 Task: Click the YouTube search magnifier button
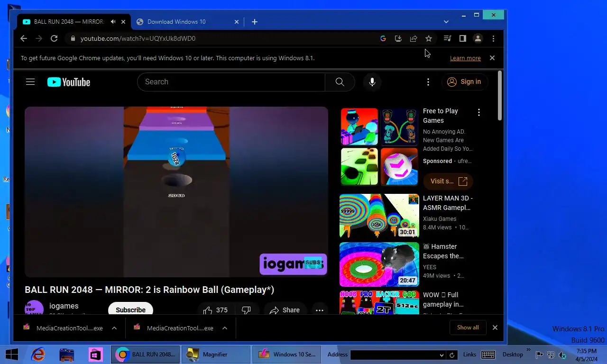click(340, 82)
